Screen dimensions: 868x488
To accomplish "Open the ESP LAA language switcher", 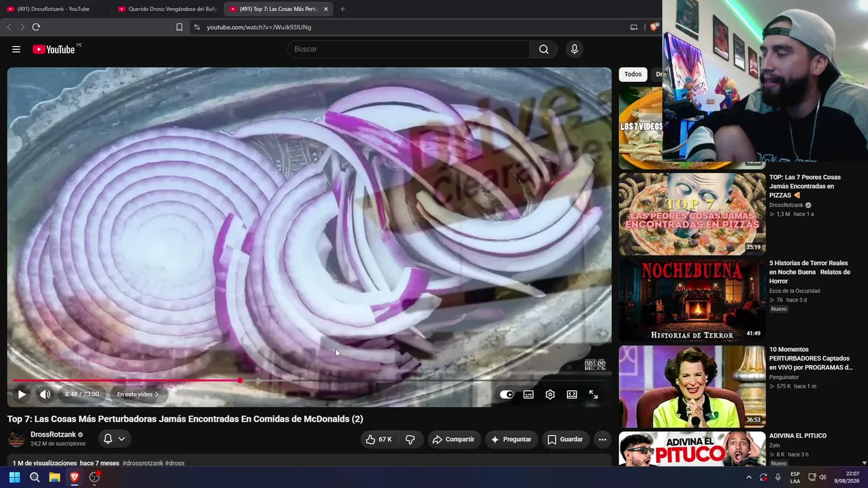I will pyautogui.click(x=795, y=477).
